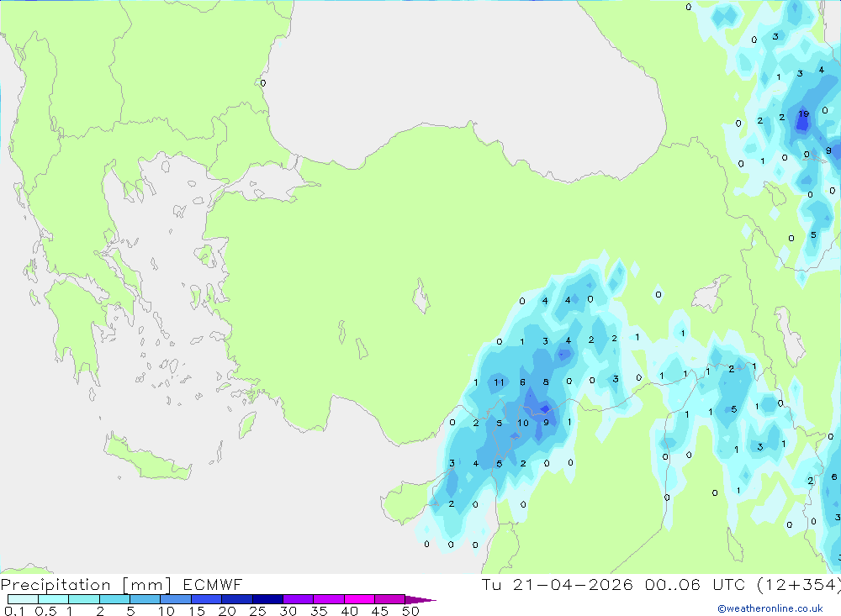Click the '(12+354)' forecast step text
Viewport: 841px width, 616px height.
(799, 585)
